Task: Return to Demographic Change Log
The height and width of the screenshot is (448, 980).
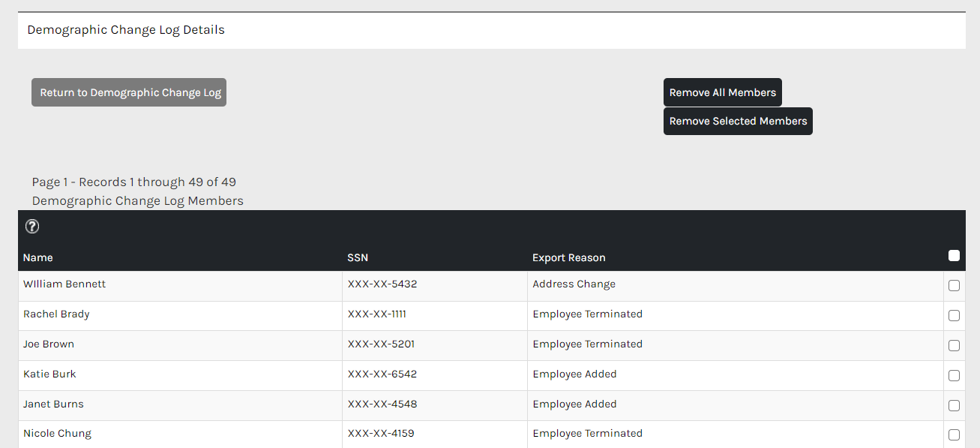Action: [129, 92]
